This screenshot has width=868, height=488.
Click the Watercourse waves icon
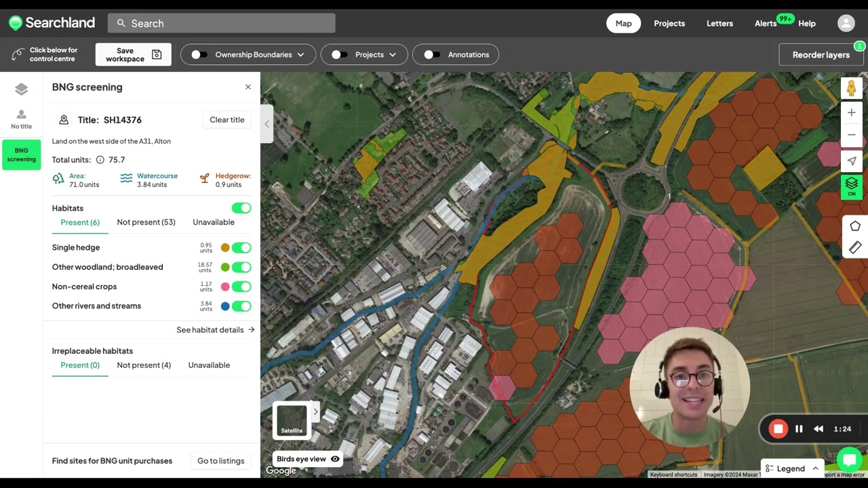point(126,179)
